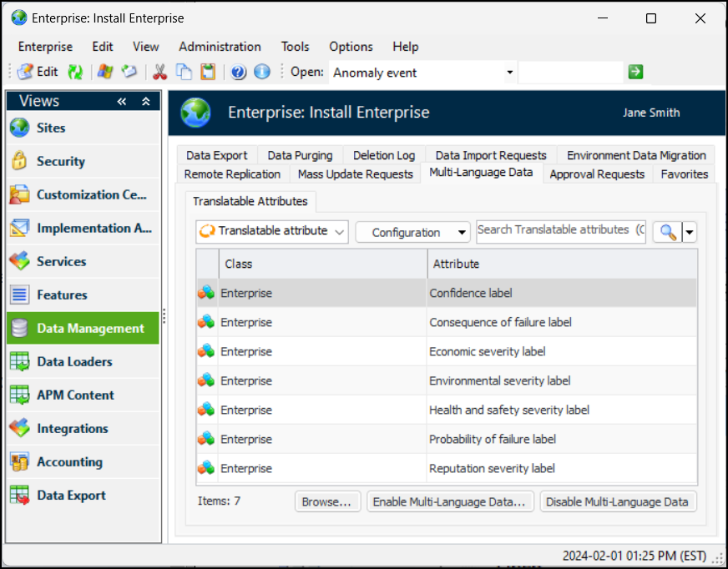Screen dimensions: 728x569
Task: Click the magnifier search icon
Action: pos(668,232)
